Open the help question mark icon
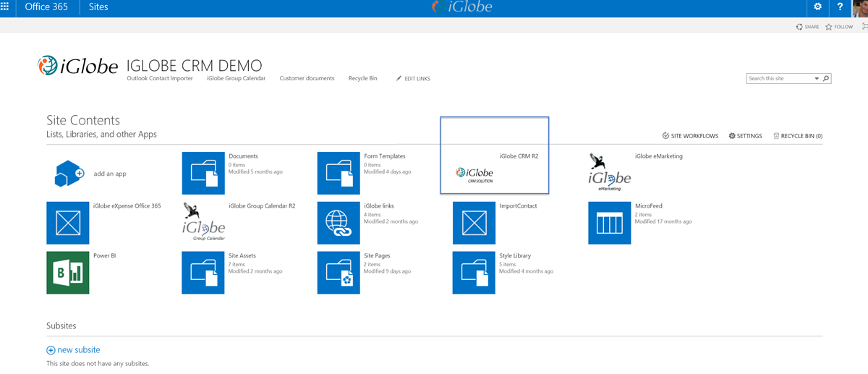Screen dimensions: 868x374 (x=840, y=7)
